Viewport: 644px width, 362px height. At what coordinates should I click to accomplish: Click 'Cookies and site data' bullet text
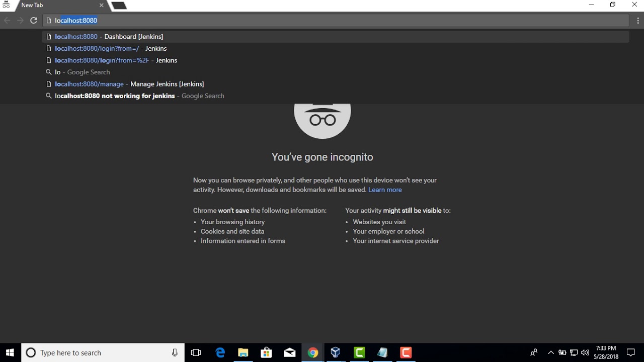tap(232, 231)
